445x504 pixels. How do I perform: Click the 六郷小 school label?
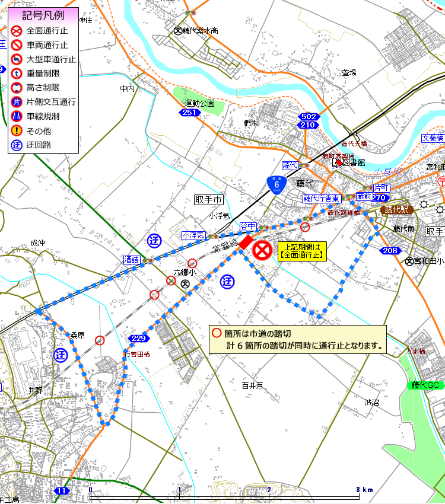[x=185, y=272]
